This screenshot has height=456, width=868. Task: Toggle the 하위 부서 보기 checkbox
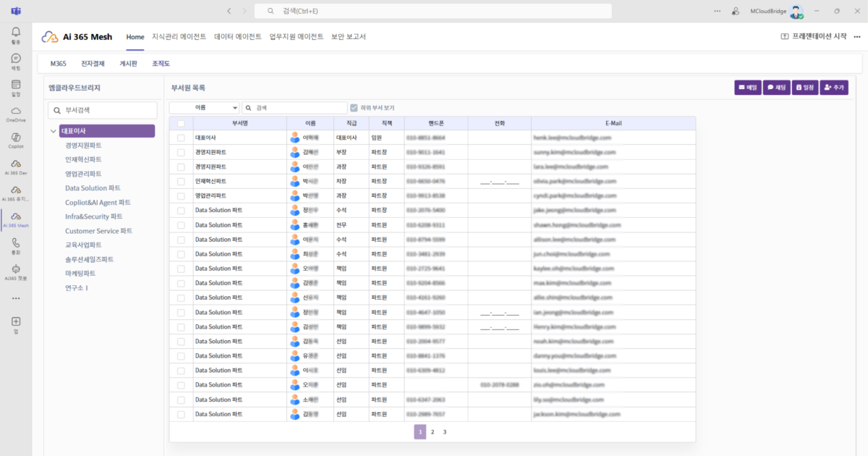(x=354, y=108)
